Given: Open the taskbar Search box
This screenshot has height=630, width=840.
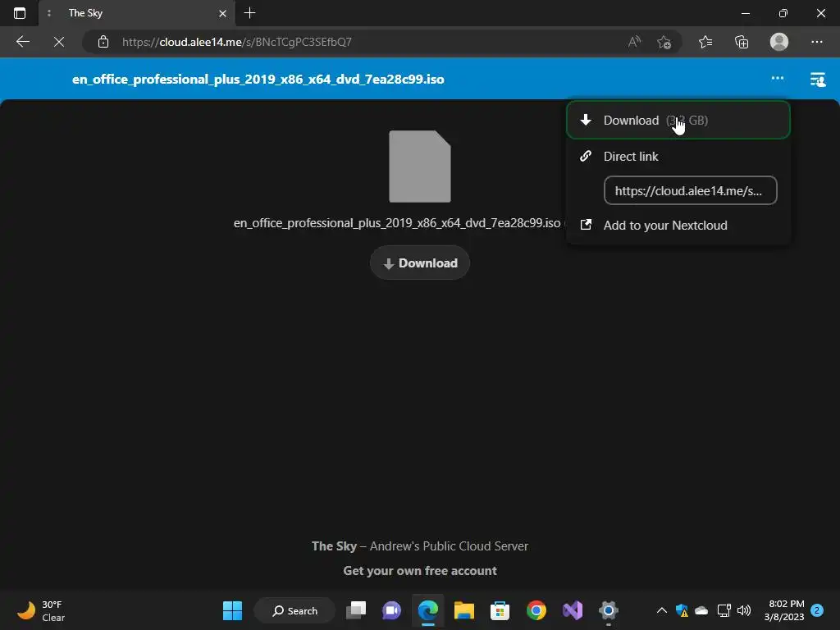Looking at the screenshot, I should point(294,610).
